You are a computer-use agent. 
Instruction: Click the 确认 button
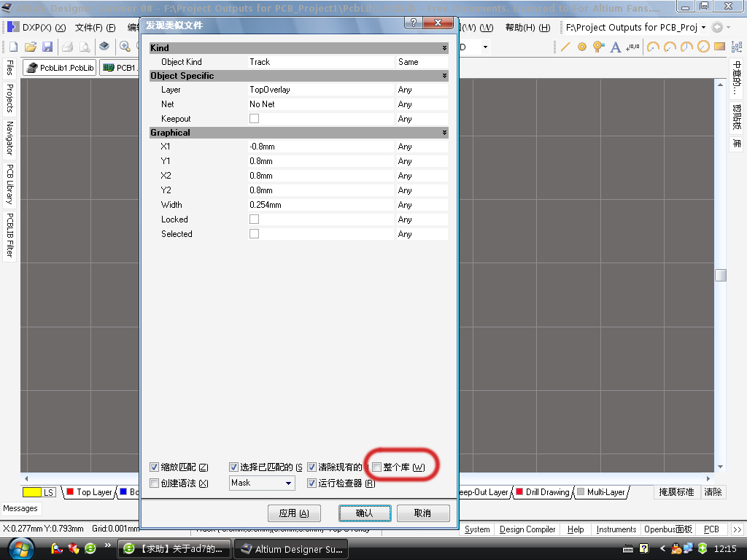(365, 513)
